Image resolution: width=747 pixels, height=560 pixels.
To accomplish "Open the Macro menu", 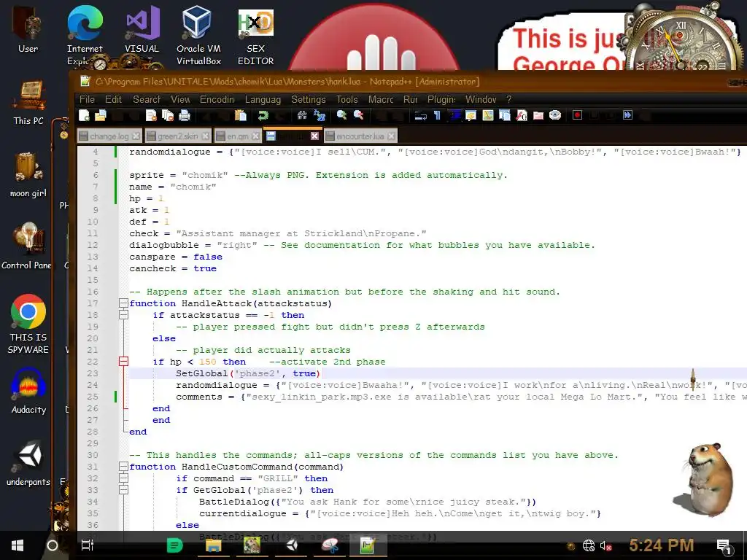I will point(381,99).
